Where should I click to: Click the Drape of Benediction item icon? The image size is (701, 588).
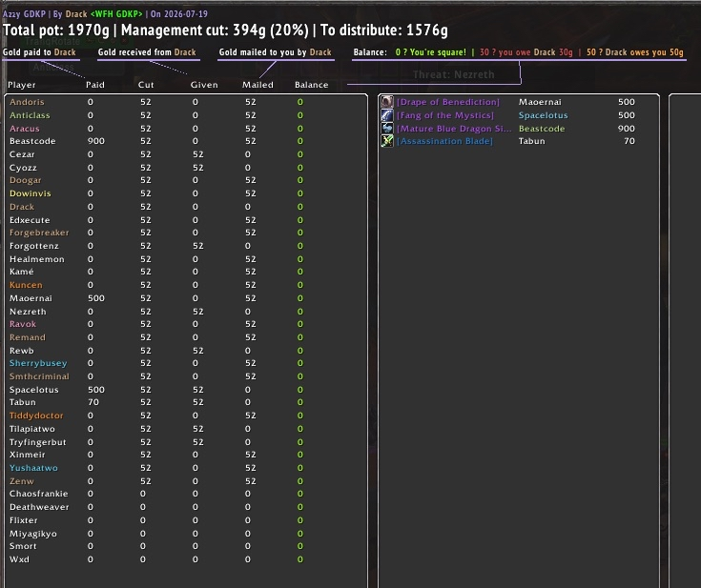pos(386,102)
